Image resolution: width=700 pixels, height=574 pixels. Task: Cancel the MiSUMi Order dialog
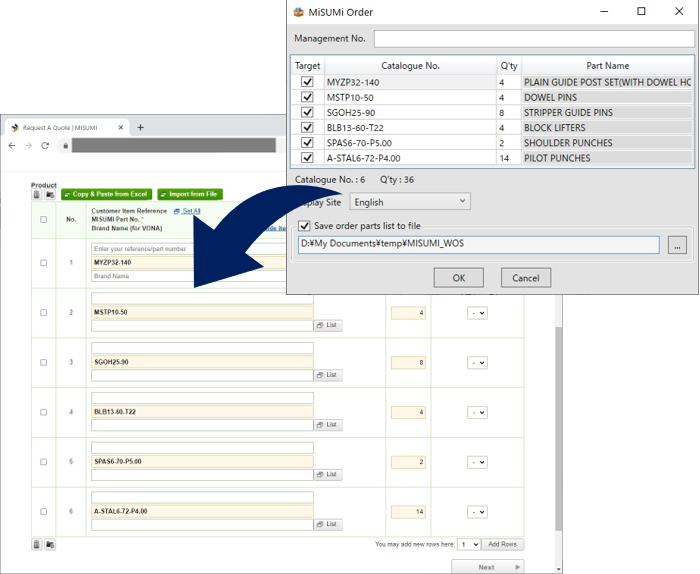pyautogui.click(x=526, y=278)
